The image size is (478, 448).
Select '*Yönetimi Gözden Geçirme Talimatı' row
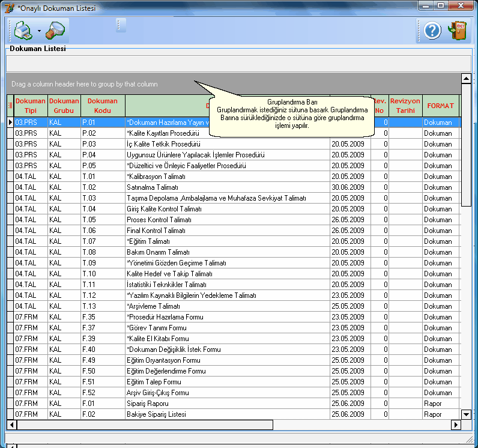234,262
